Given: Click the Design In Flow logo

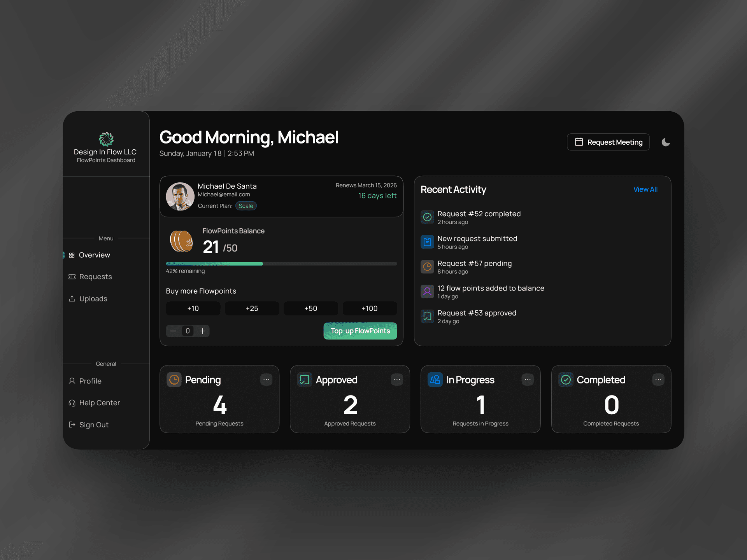Looking at the screenshot, I should click(x=106, y=139).
